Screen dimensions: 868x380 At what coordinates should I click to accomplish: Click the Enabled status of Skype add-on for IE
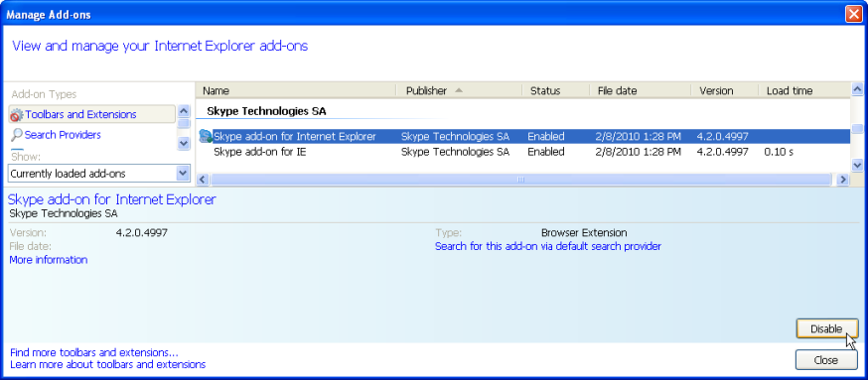(546, 152)
